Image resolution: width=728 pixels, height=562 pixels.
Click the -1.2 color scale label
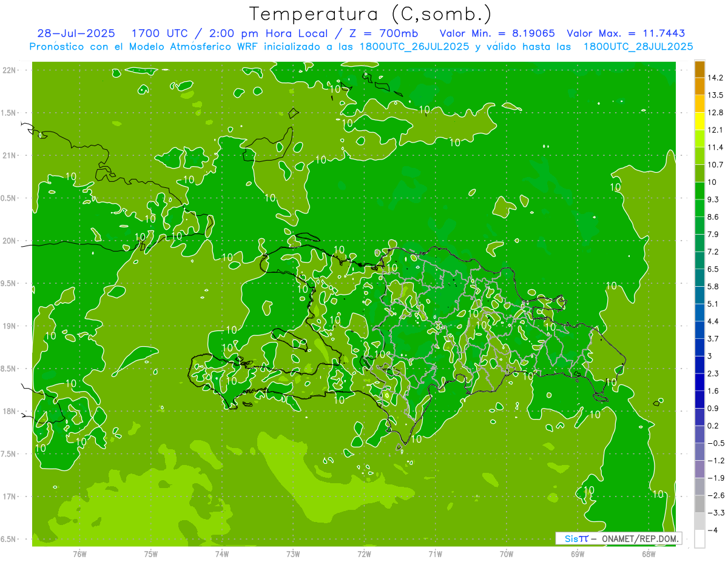[716, 461]
